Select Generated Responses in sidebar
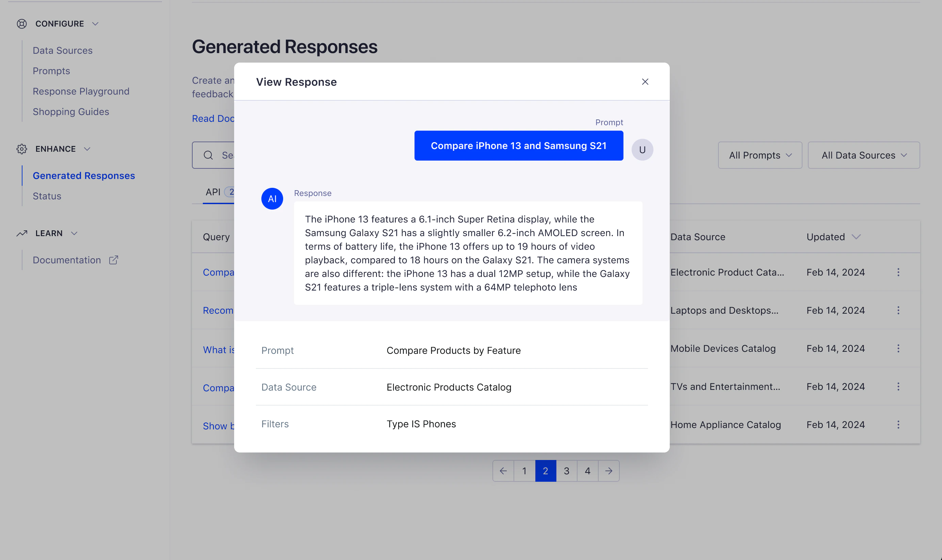 click(84, 176)
